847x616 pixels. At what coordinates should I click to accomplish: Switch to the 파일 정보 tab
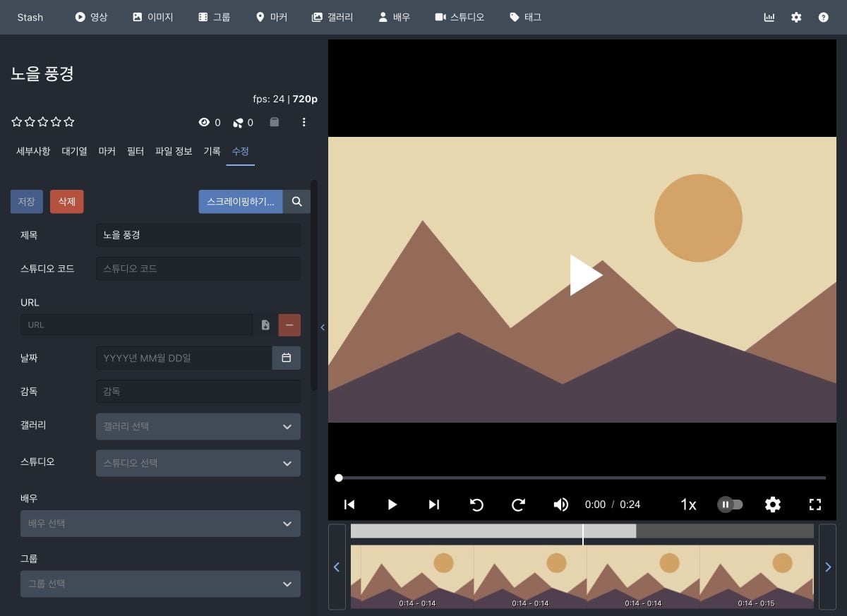174,151
